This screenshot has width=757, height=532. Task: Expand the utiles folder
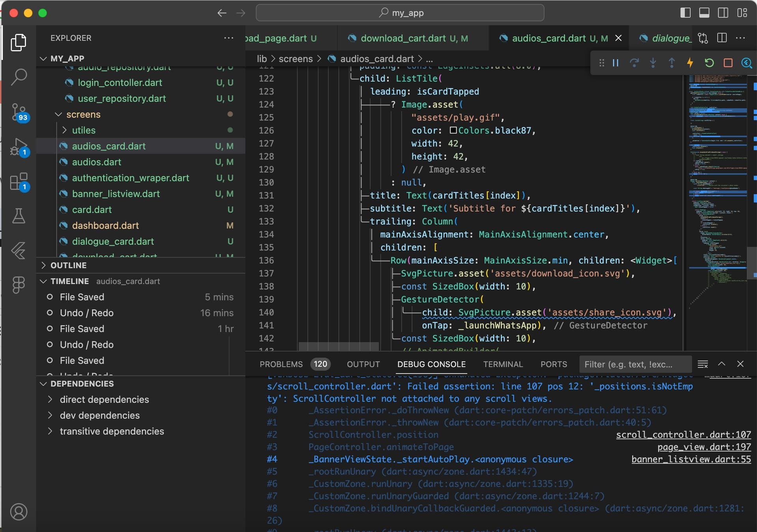(x=65, y=130)
